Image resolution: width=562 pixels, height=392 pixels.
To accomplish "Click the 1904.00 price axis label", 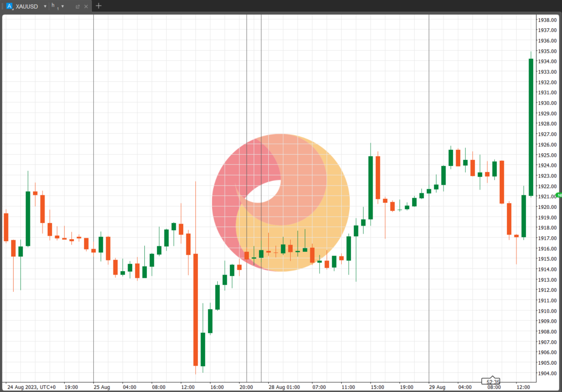I will coord(547,373).
